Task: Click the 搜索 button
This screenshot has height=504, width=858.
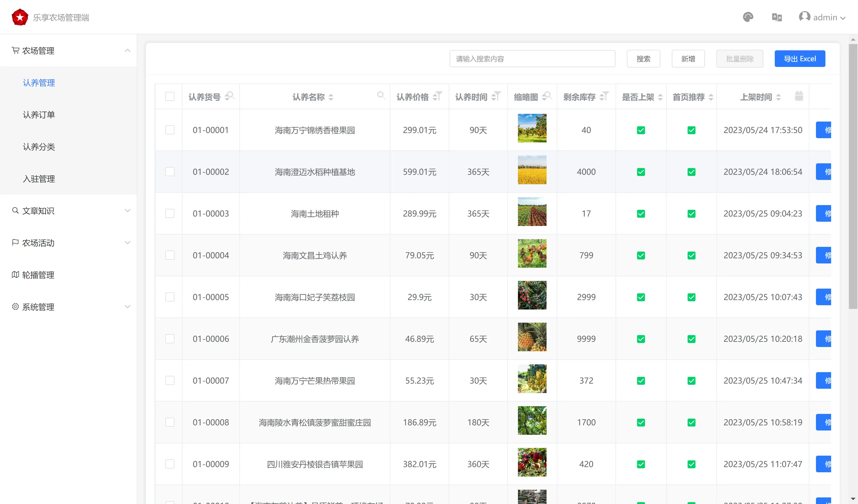Action: point(643,59)
